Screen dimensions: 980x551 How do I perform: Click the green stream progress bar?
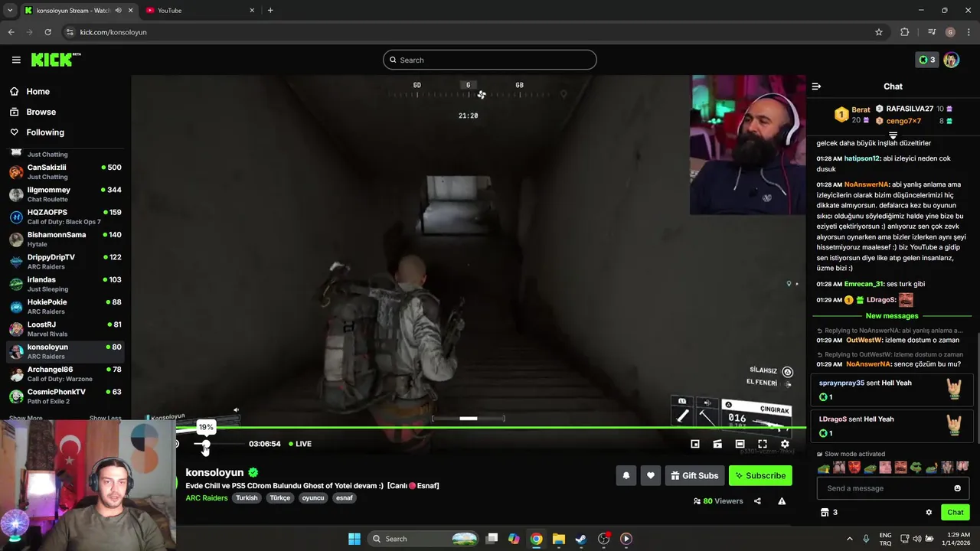tap(490, 428)
